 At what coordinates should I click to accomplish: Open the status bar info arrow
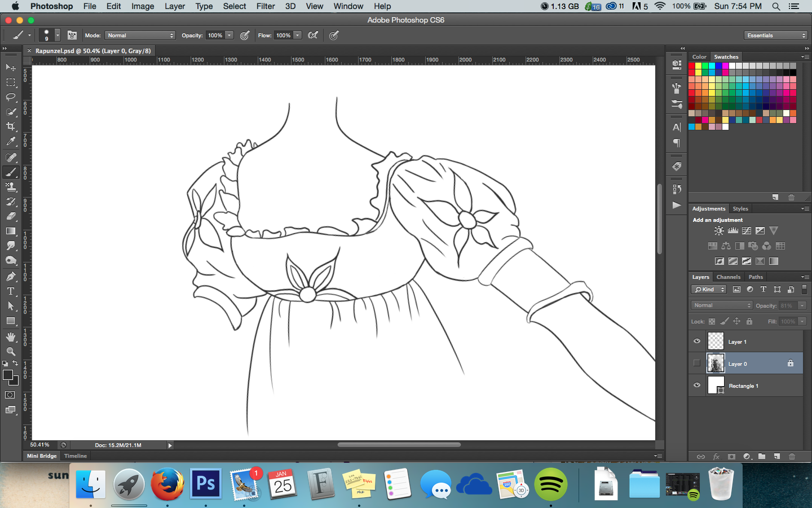pyautogui.click(x=170, y=445)
